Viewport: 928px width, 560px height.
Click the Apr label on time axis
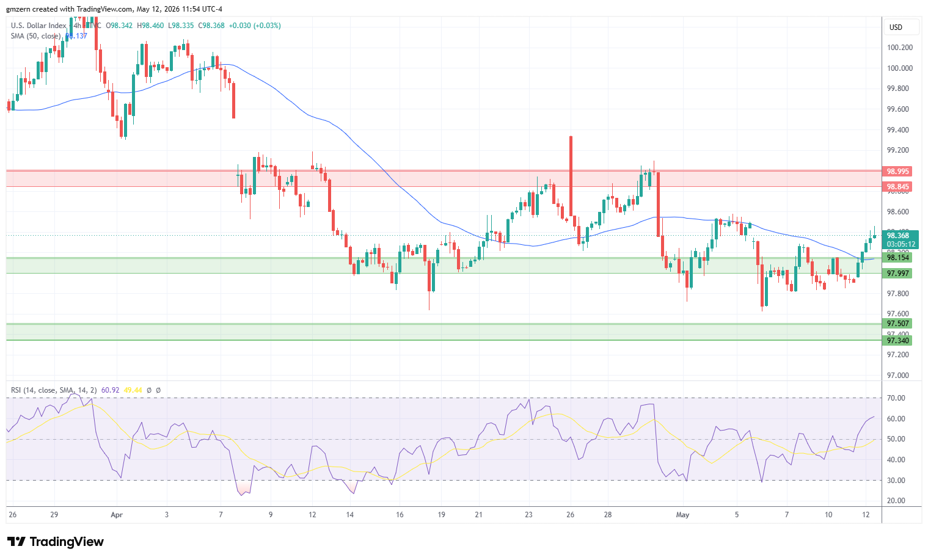point(117,515)
